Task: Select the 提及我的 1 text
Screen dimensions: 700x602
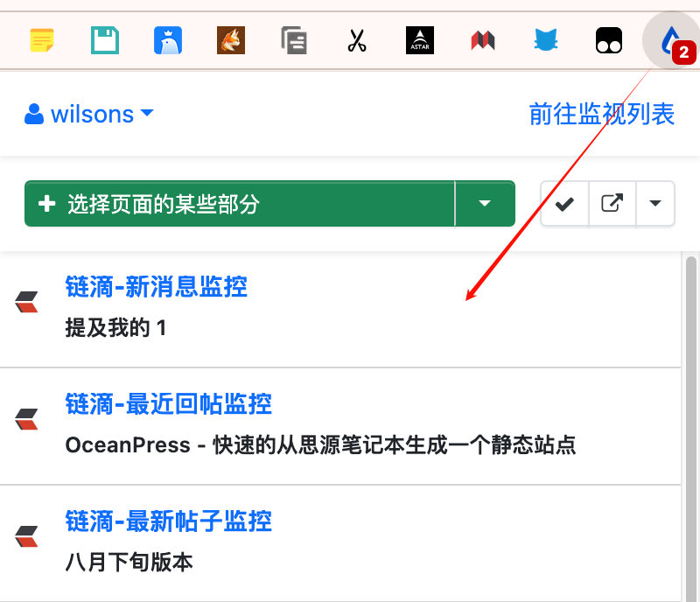Action: coord(115,328)
